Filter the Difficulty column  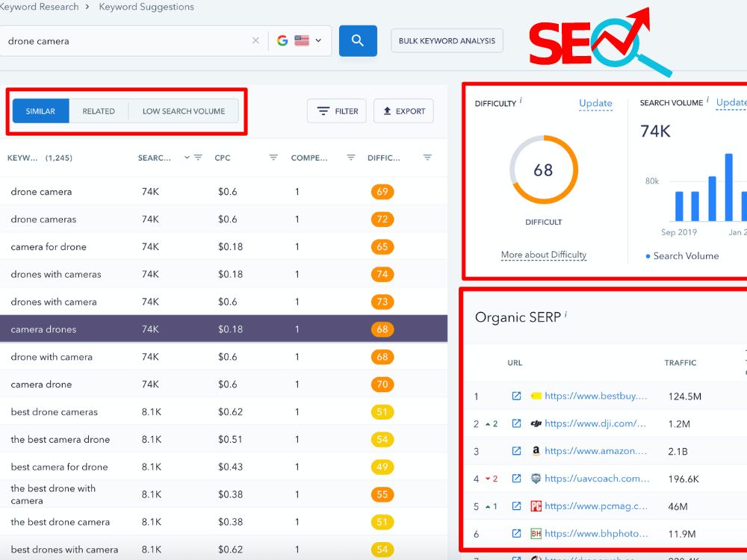pyautogui.click(x=427, y=157)
